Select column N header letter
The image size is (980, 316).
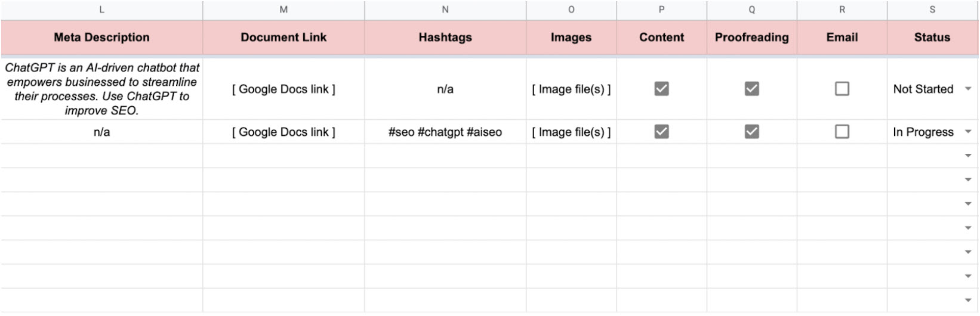point(445,10)
